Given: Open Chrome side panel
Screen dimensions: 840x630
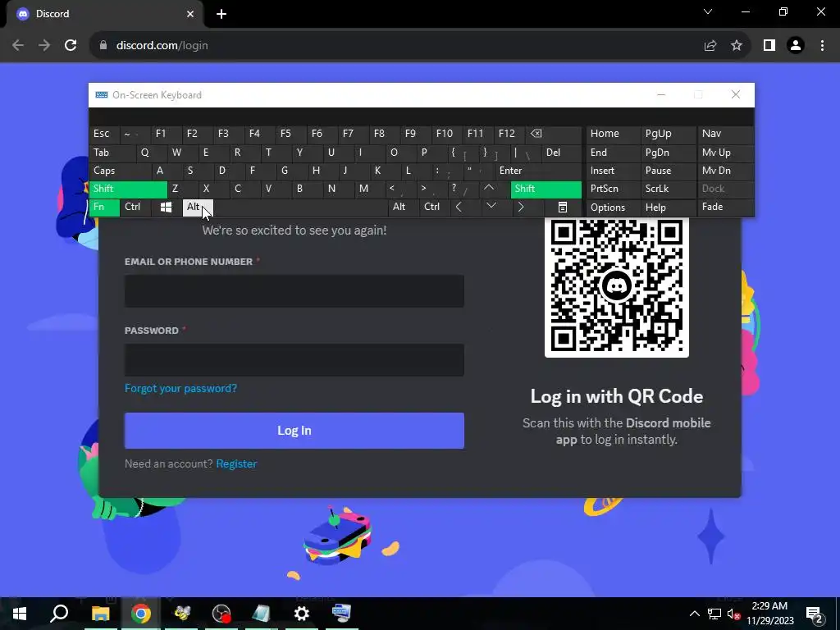Looking at the screenshot, I should click(769, 46).
